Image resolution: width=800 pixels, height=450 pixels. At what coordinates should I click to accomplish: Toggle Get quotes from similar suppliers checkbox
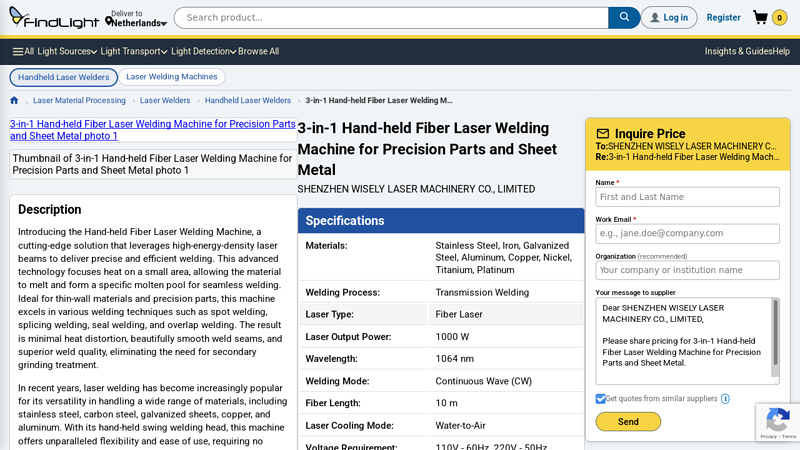601,399
